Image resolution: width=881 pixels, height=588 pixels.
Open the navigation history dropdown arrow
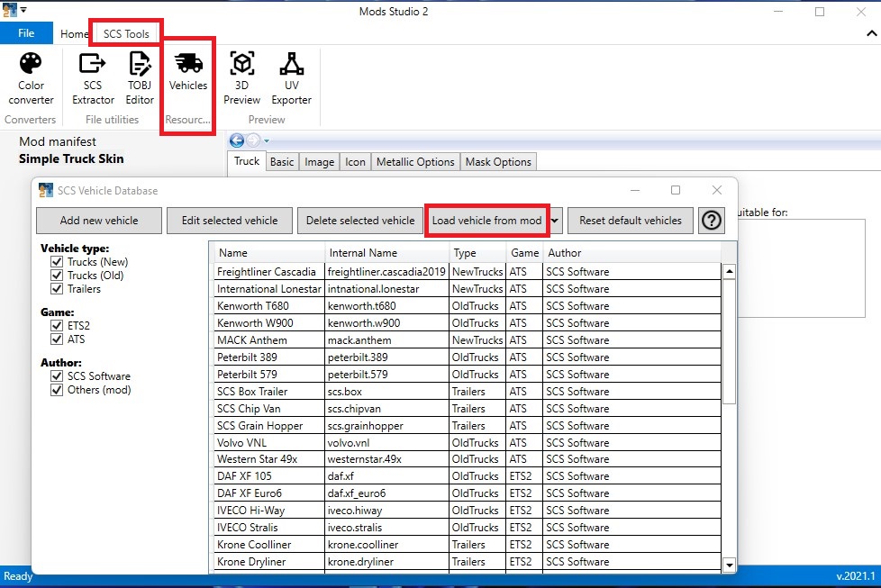click(267, 140)
